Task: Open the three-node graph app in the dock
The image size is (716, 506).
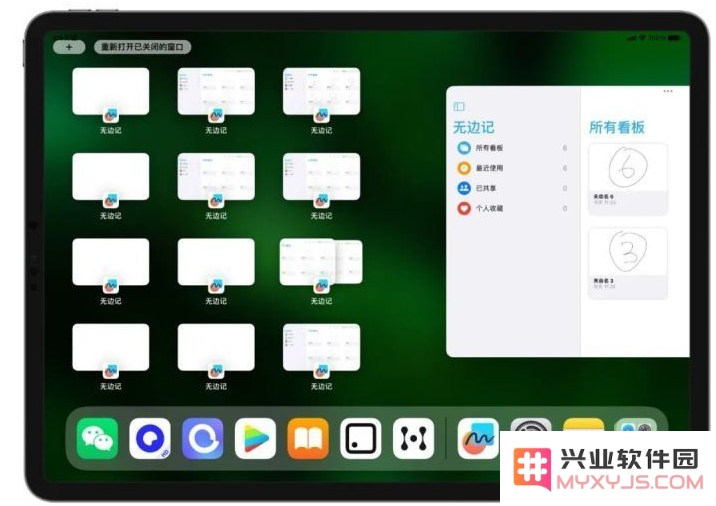Action: (413, 438)
